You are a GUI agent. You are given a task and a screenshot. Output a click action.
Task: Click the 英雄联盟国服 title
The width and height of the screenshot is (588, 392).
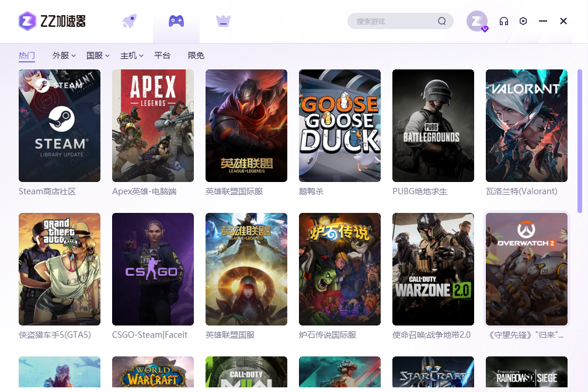(x=230, y=335)
